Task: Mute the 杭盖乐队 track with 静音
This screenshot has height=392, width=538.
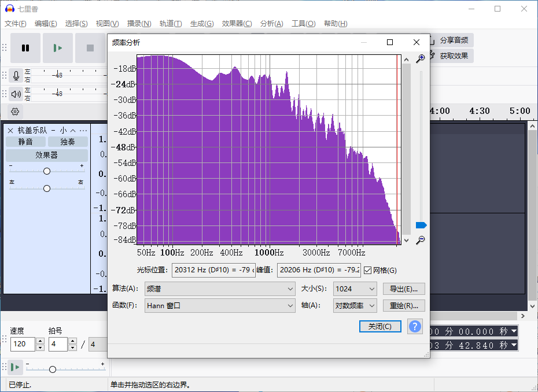Action: coord(25,141)
